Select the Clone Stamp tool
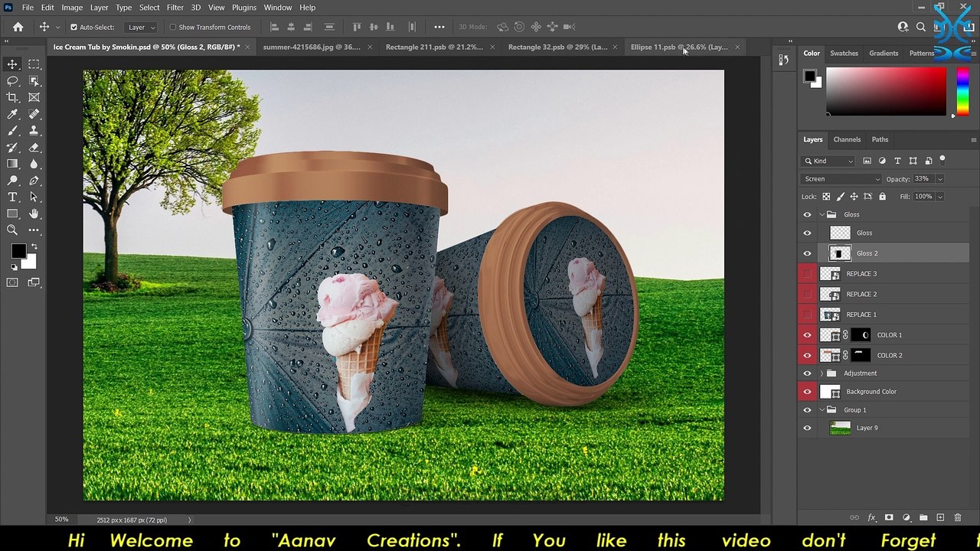Viewport: 980px width, 551px height. [34, 131]
